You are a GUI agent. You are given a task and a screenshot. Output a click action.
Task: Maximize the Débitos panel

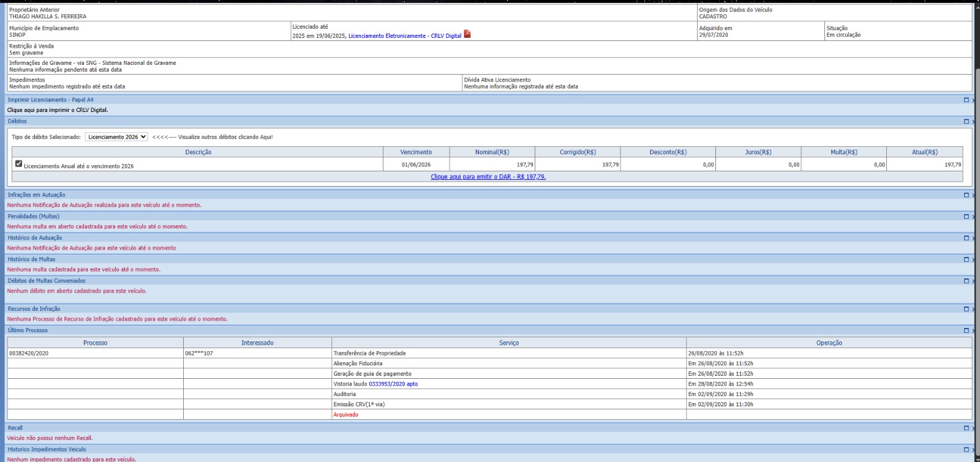967,122
